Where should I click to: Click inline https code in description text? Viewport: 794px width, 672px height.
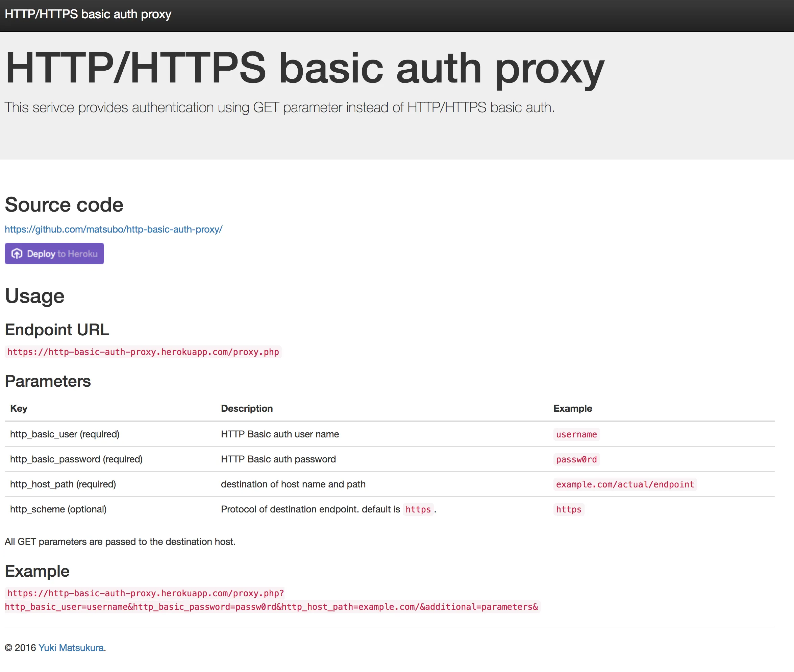(418, 509)
